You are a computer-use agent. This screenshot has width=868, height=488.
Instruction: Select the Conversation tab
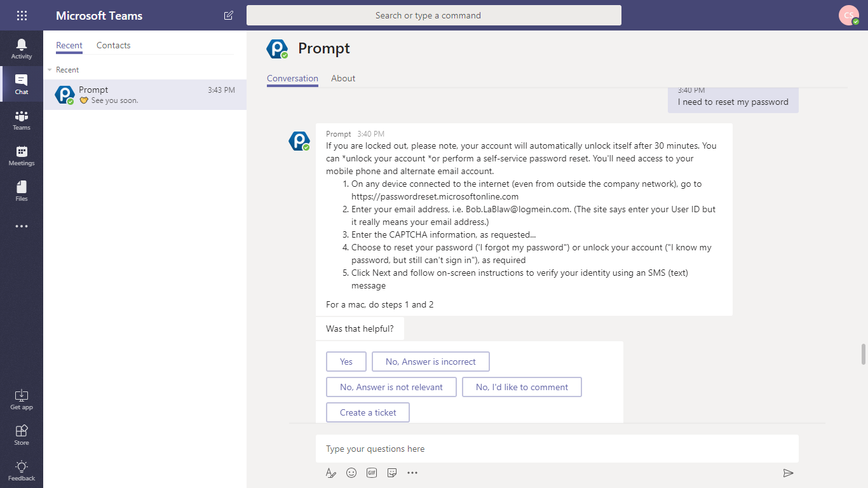[292, 78]
